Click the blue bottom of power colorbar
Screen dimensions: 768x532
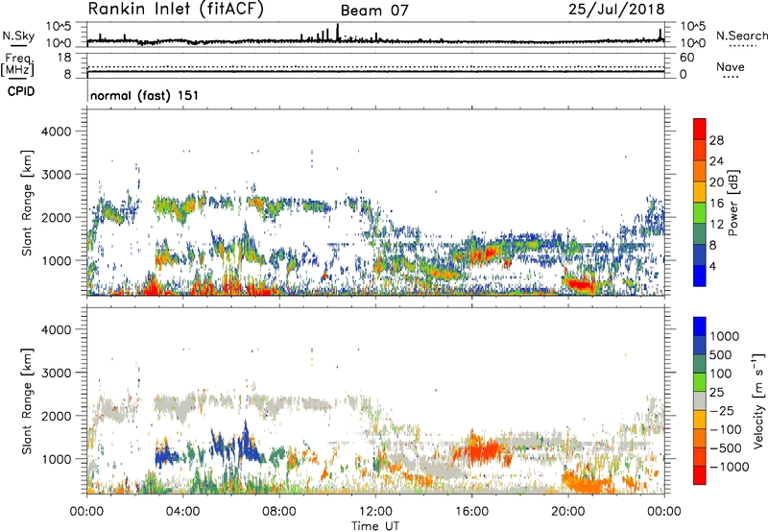(700, 276)
